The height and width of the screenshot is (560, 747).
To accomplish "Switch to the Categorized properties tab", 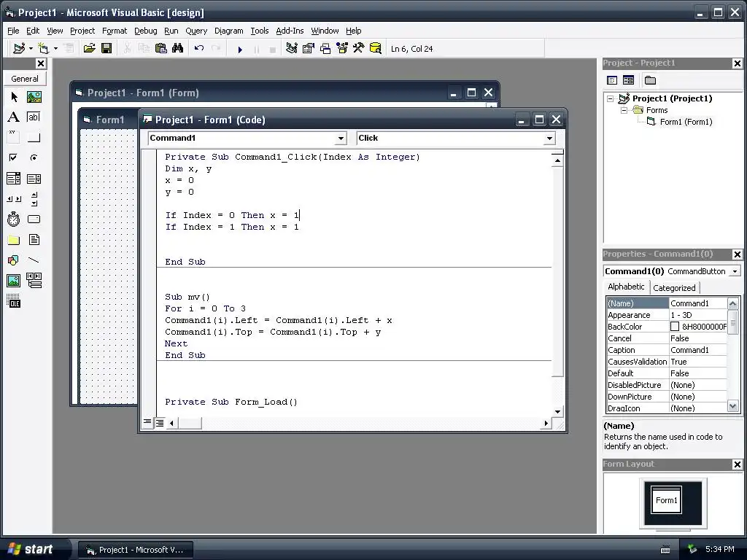I will (x=674, y=287).
